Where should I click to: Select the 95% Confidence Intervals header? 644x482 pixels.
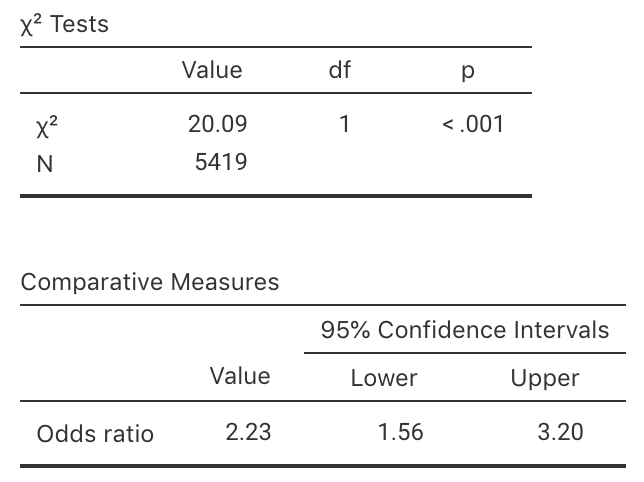pos(465,330)
